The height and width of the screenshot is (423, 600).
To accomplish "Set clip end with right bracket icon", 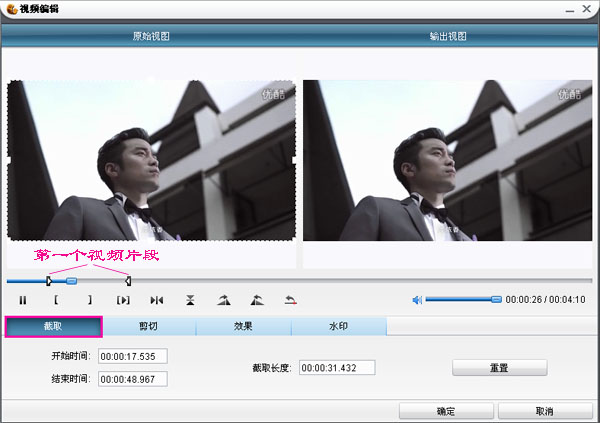I will (x=89, y=299).
